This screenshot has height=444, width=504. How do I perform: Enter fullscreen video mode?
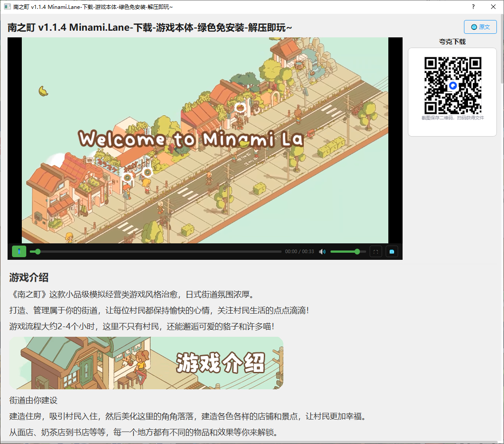(376, 251)
